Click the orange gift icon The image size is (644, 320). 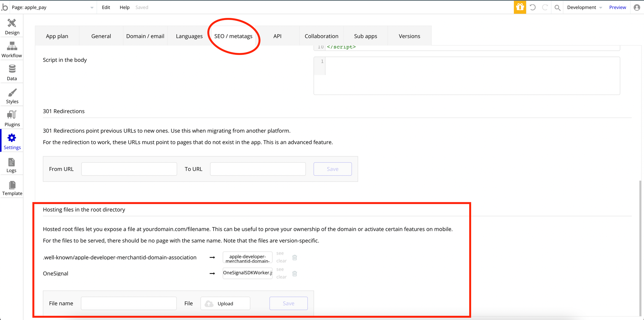520,7
